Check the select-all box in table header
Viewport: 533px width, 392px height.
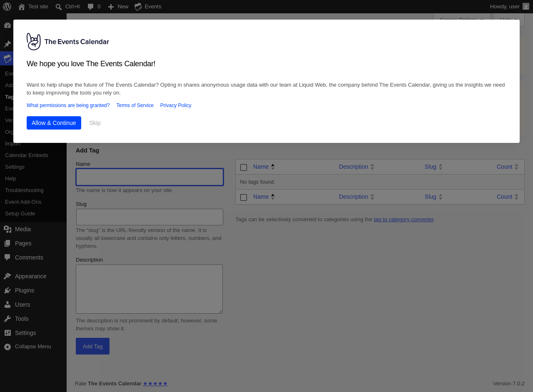click(x=244, y=167)
